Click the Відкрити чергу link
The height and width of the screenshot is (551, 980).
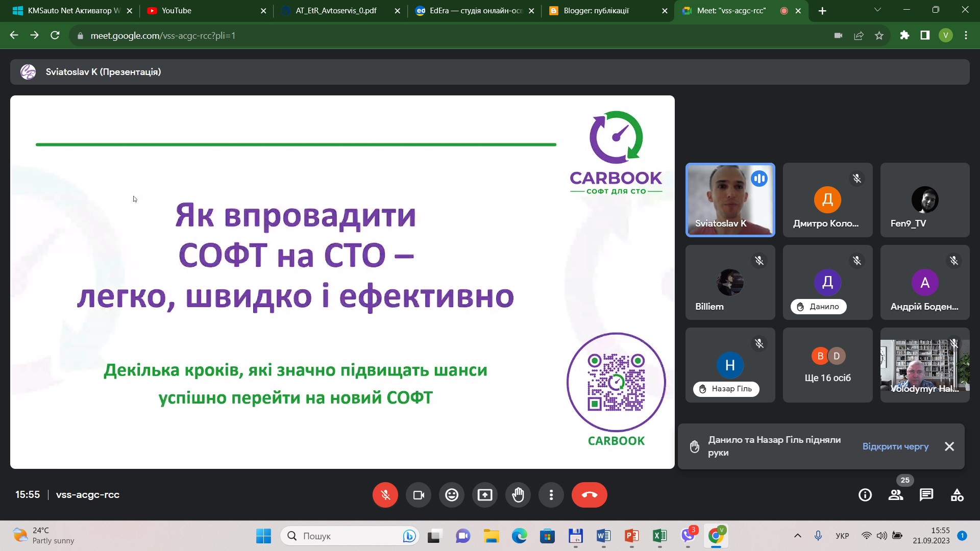click(895, 446)
